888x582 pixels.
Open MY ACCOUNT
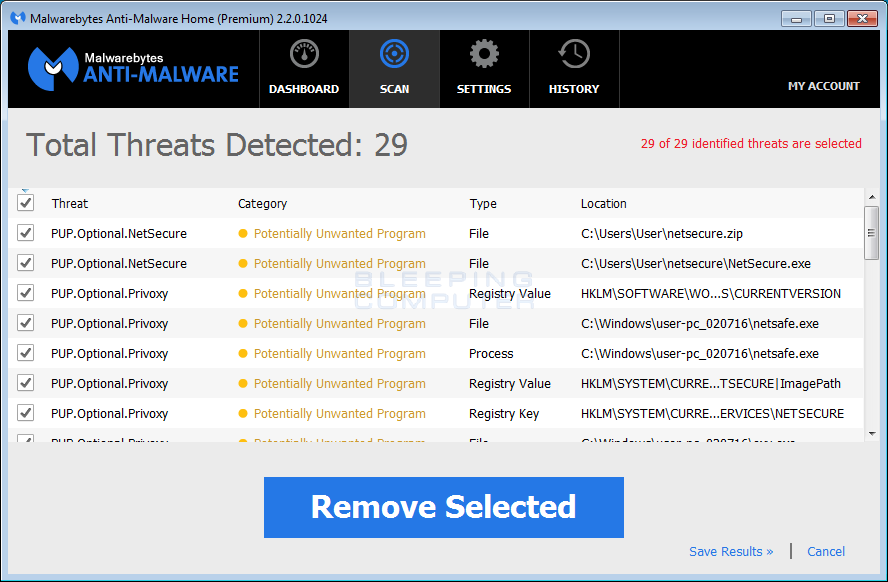[823, 86]
